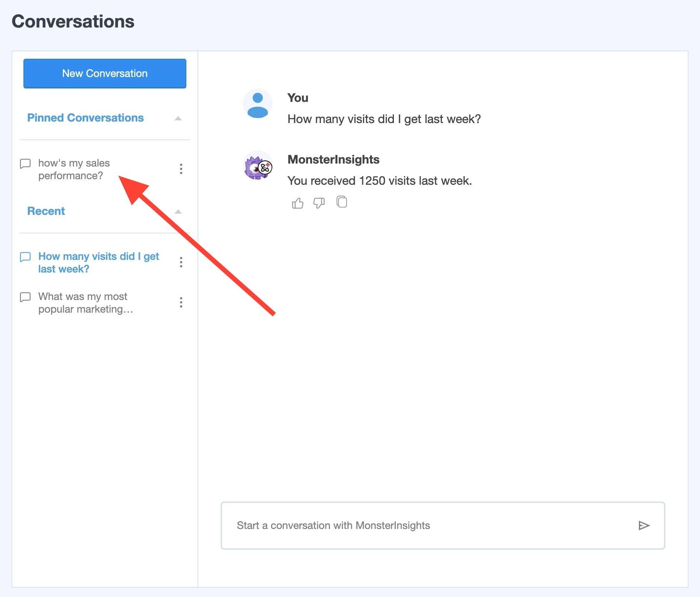Viewport: 700px width, 597px height.
Task: Open three-dot menu for visits last week conversation
Action: coord(181,262)
